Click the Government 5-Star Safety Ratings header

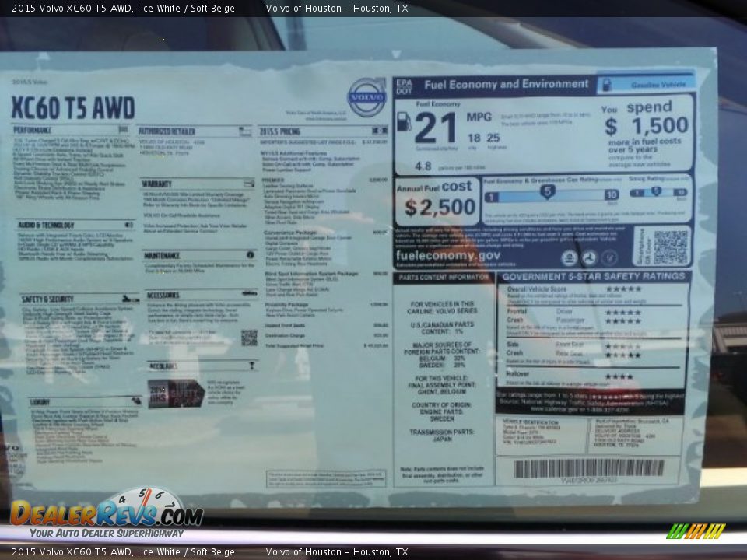(x=593, y=276)
